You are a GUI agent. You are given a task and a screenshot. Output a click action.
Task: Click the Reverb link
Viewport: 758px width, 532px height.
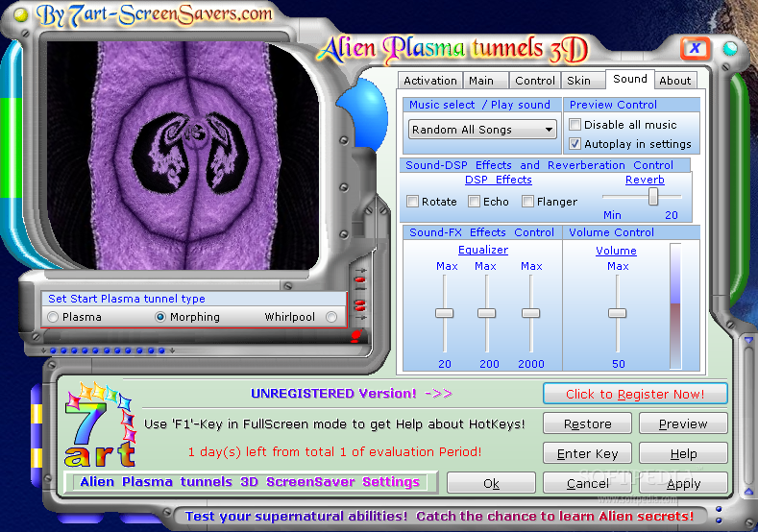coord(645,180)
